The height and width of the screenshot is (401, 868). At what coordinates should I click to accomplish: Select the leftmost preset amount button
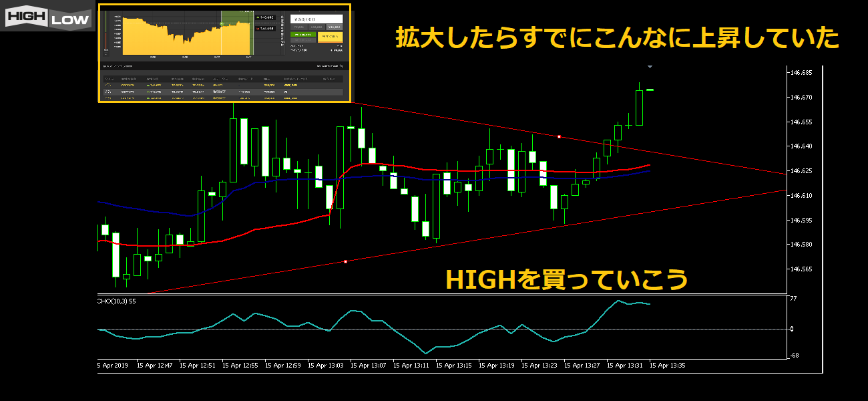pyautogui.click(x=300, y=27)
